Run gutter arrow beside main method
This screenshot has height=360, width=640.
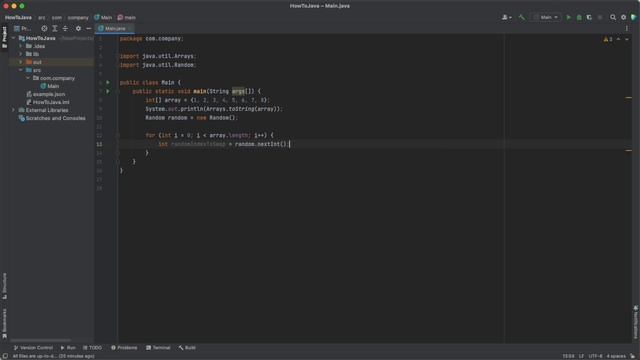click(x=108, y=91)
